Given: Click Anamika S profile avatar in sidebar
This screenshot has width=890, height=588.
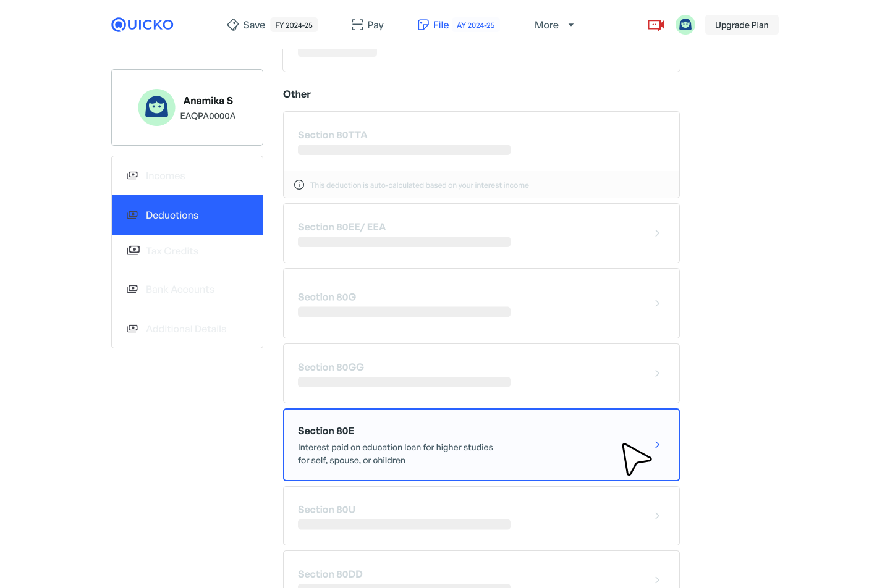Looking at the screenshot, I should click(x=156, y=107).
